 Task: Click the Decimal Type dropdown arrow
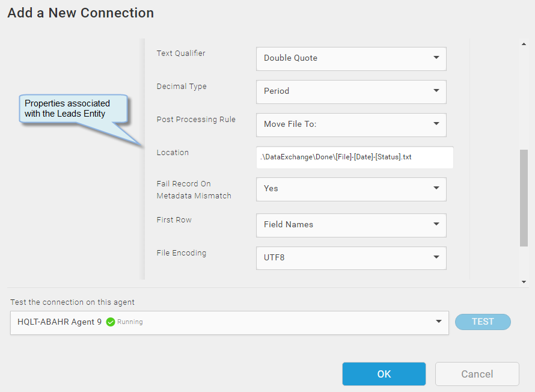pos(436,90)
